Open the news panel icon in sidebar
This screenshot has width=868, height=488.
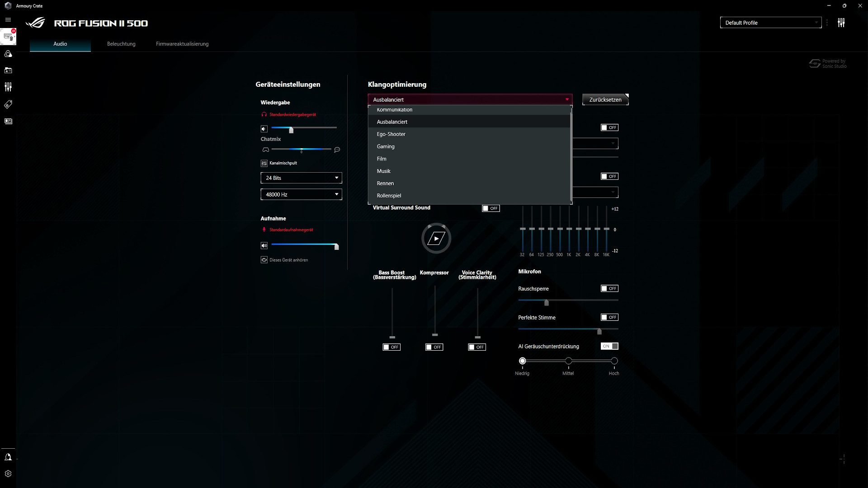click(8, 121)
